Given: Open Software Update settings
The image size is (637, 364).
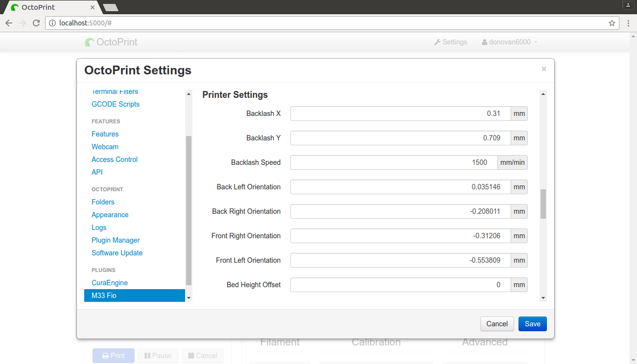Looking at the screenshot, I should click(x=117, y=253).
